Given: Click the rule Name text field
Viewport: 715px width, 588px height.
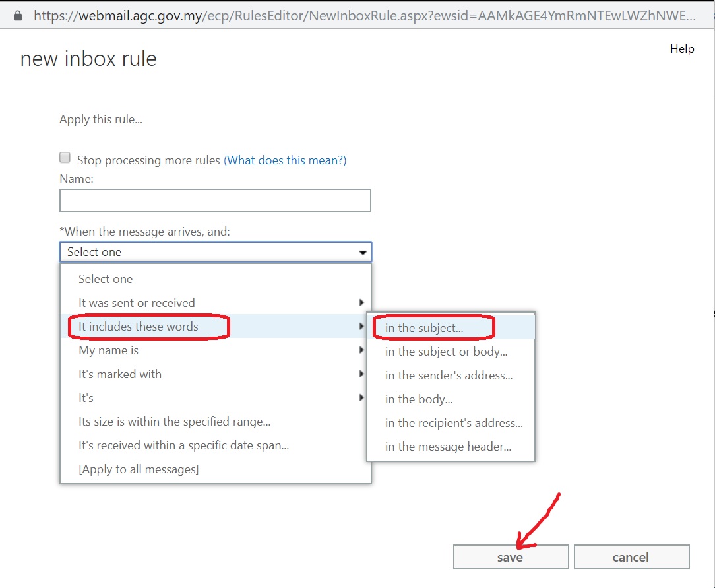Looking at the screenshot, I should (x=215, y=201).
